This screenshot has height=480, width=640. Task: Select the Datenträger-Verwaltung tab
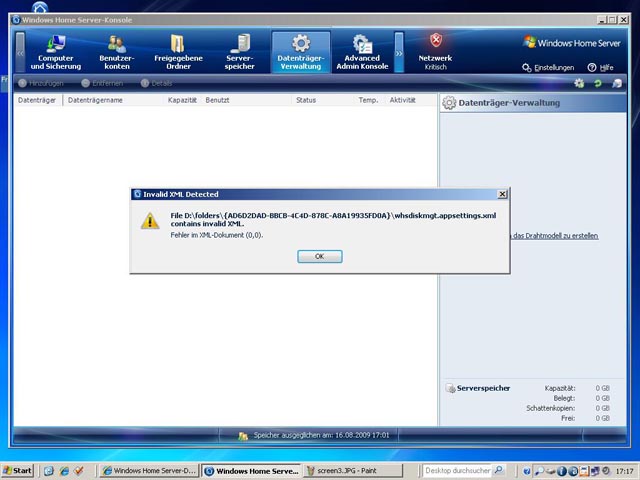[301, 52]
